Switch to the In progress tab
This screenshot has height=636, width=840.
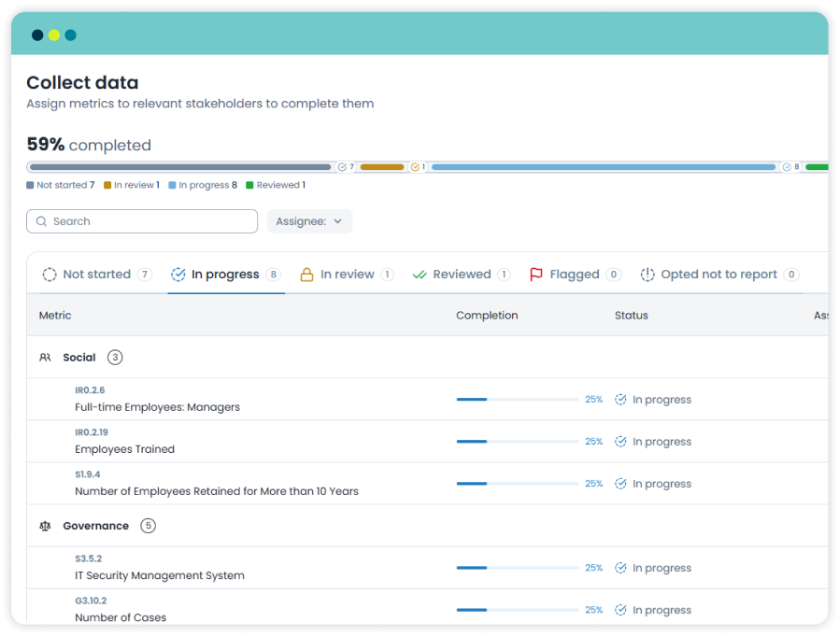(x=225, y=275)
